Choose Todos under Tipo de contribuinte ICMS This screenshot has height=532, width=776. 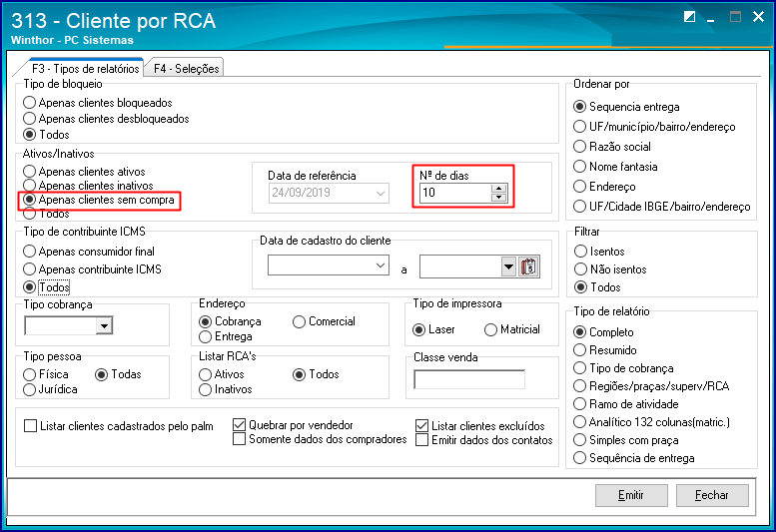point(46,287)
